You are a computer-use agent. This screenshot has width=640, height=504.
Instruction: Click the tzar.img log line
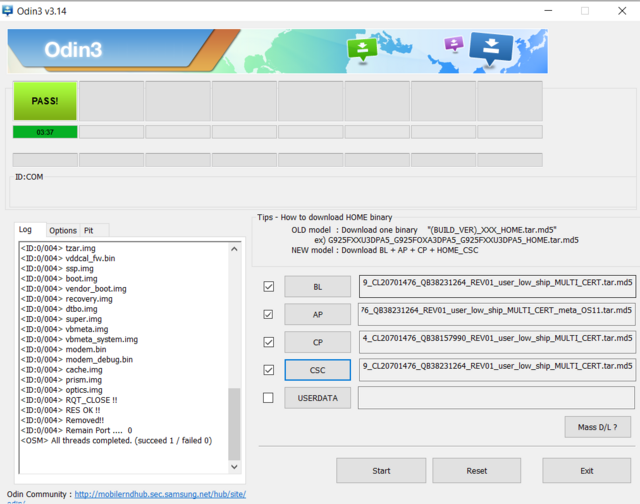pos(58,248)
